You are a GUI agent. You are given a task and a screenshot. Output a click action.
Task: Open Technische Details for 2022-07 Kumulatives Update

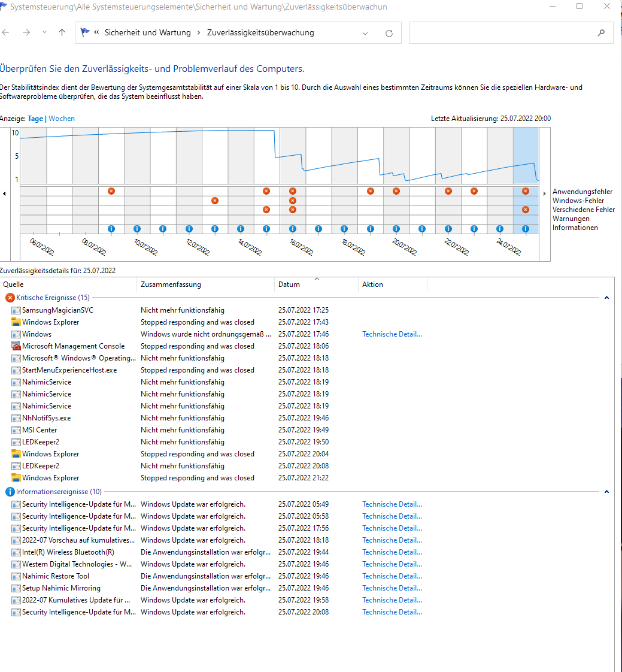tap(392, 601)
